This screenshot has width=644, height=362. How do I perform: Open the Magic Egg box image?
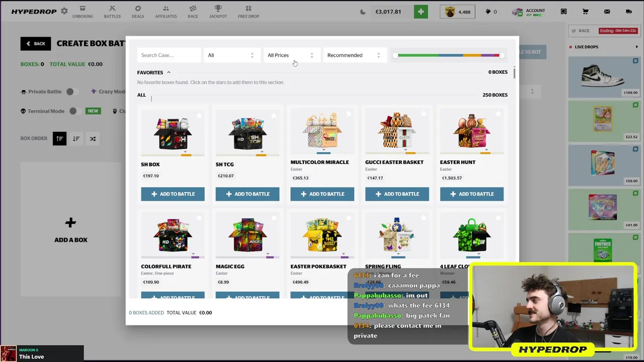tap(247, 235)
